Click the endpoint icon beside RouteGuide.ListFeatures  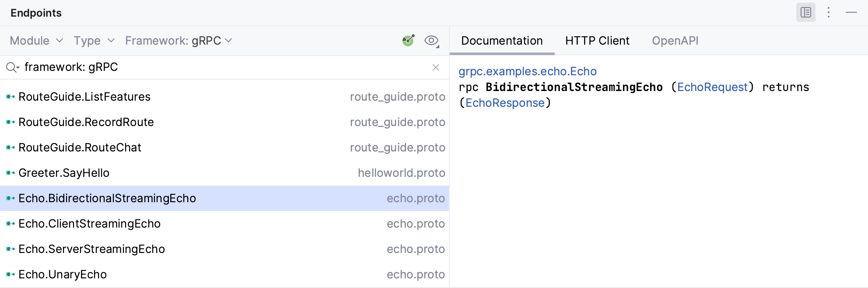(10, 97)
